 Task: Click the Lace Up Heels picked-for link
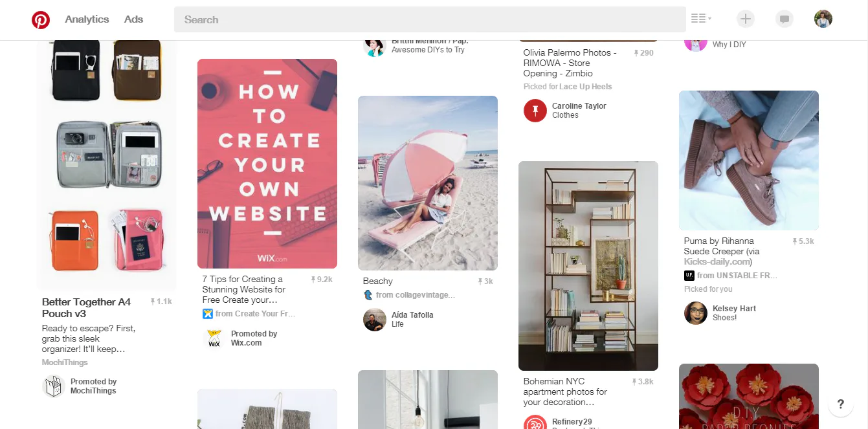pyautogui.click(x=586, y=87)
